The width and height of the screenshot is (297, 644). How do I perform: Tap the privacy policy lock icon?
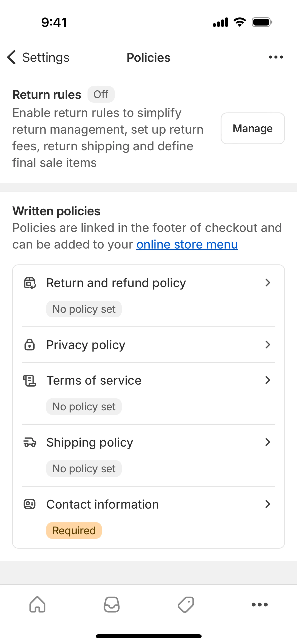click(30, 345)
